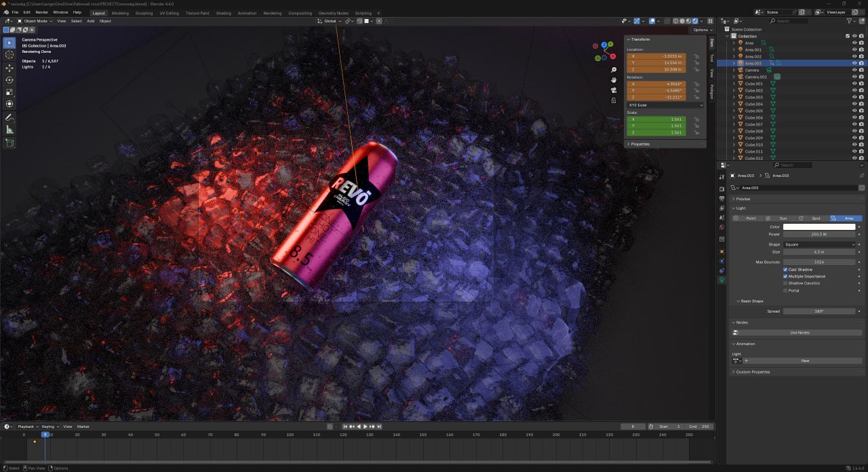The width and height of the screenshot is (868, 472).
Task: Enable the Shadow Caustics checkbox
Action: pos(785,283)
